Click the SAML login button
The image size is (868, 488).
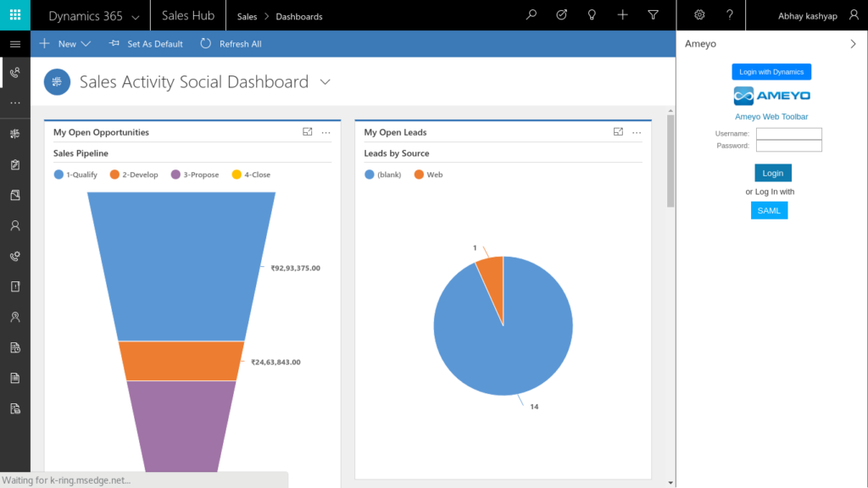coord(769,210)
